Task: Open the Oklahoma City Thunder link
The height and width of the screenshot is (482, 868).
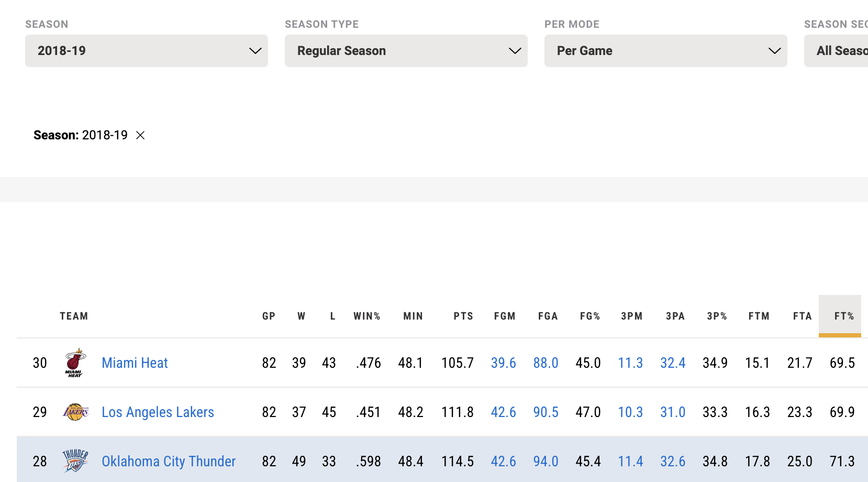Action: tap(169, 461)
